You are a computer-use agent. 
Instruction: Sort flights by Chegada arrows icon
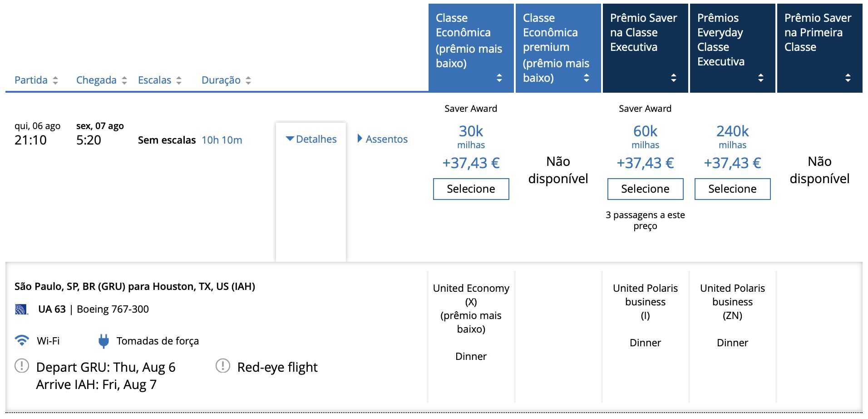pos(124,80)
